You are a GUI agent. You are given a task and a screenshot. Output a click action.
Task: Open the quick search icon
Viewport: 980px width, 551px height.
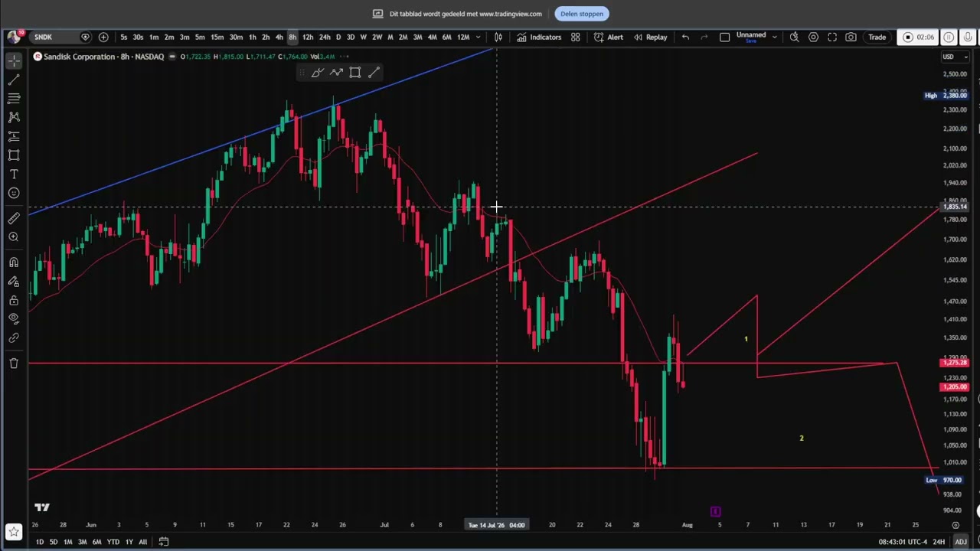[795, 37]
